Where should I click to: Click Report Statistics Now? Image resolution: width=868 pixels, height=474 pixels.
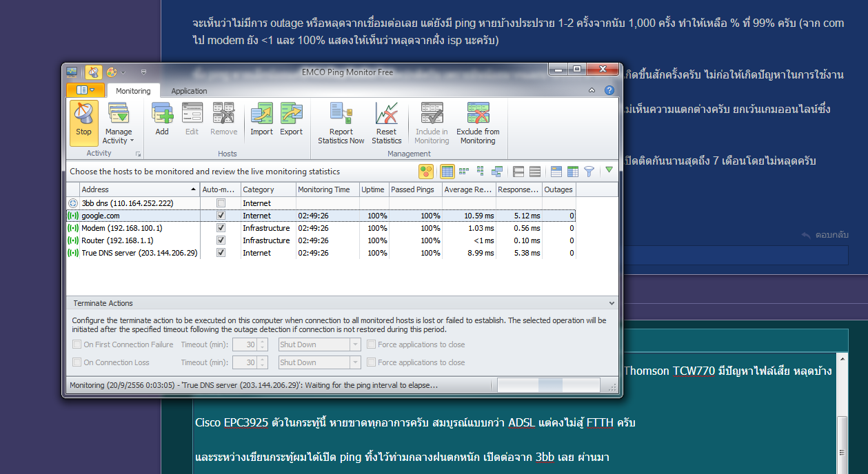coord(341,123)
